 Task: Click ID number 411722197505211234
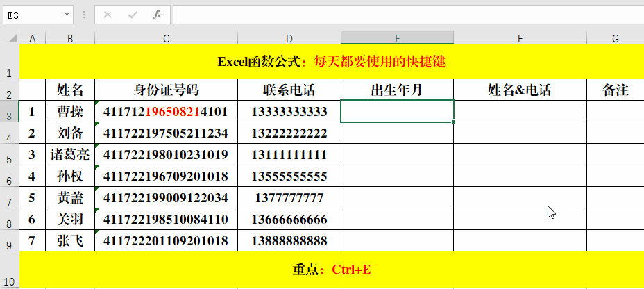pos(166,133)
